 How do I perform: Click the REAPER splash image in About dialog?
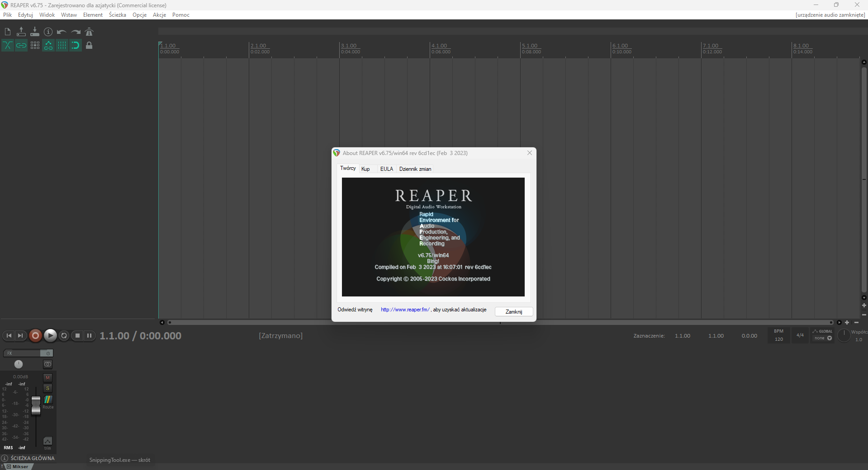433,237
